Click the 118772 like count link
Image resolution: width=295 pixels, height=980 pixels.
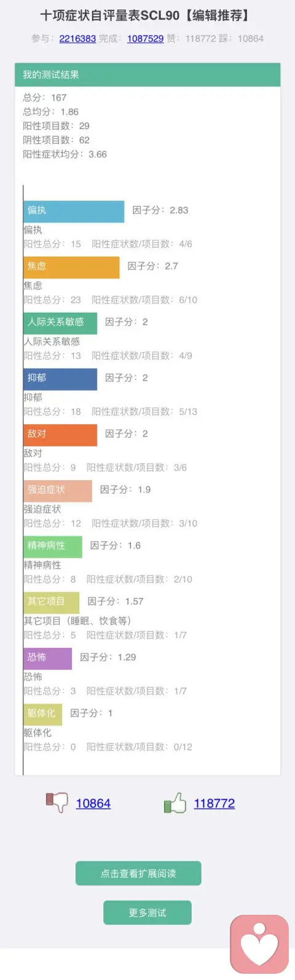click(x=214, y=803)
